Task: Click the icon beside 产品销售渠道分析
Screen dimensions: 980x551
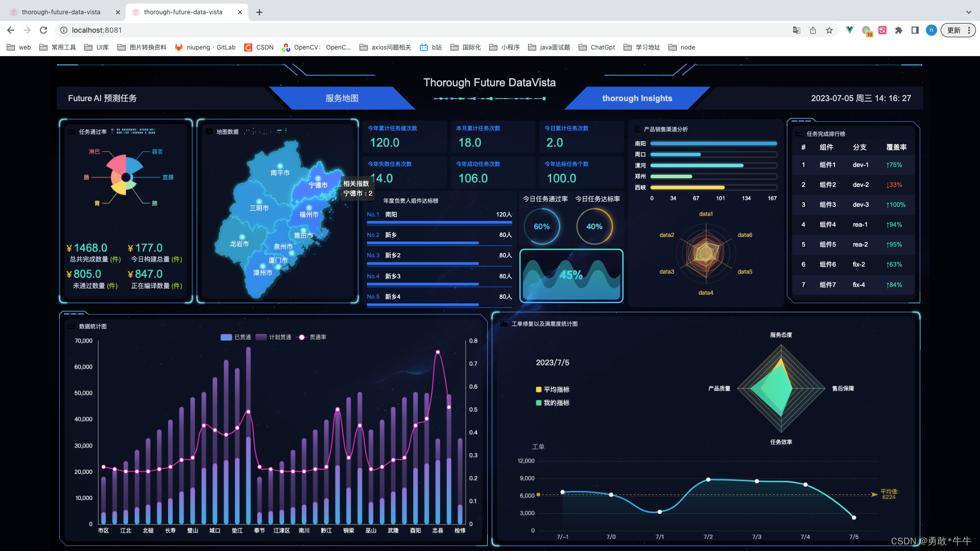Action: pos(637,129)
